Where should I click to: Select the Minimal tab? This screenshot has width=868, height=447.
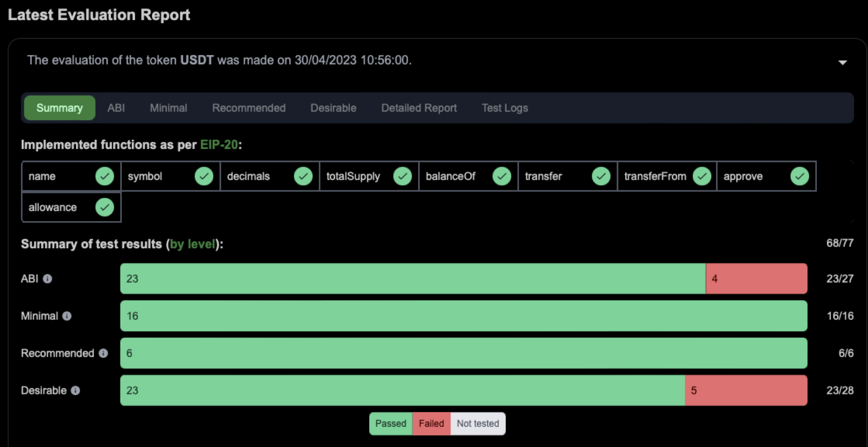(x=169, y=108)
